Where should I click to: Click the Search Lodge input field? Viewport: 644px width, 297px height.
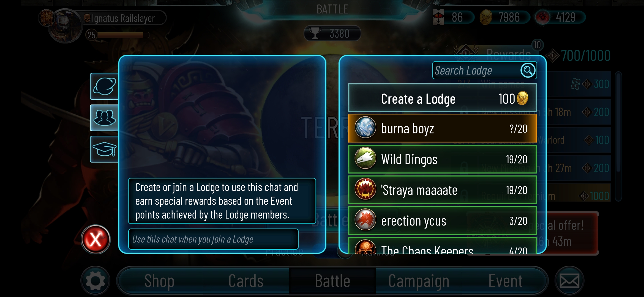pos(476,70)
